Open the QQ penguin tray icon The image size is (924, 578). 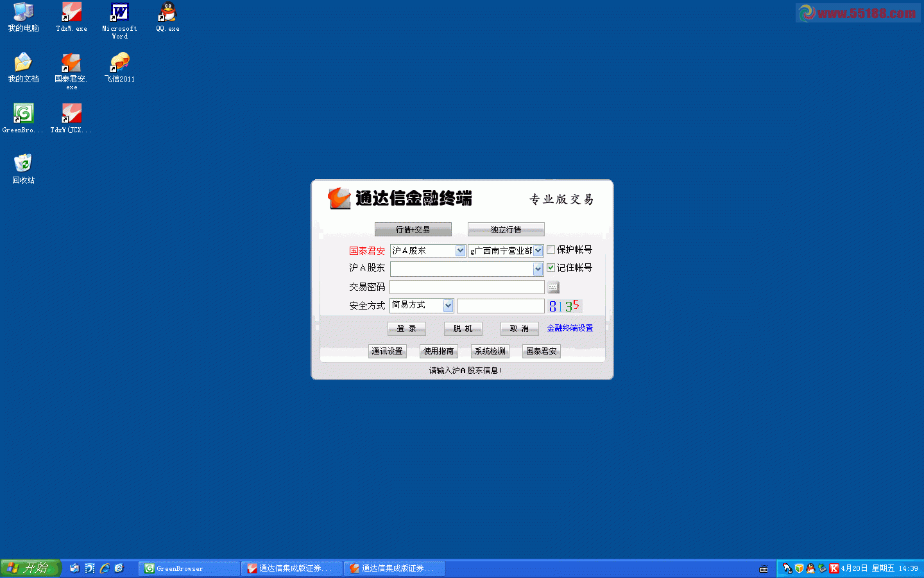(810, 568)
